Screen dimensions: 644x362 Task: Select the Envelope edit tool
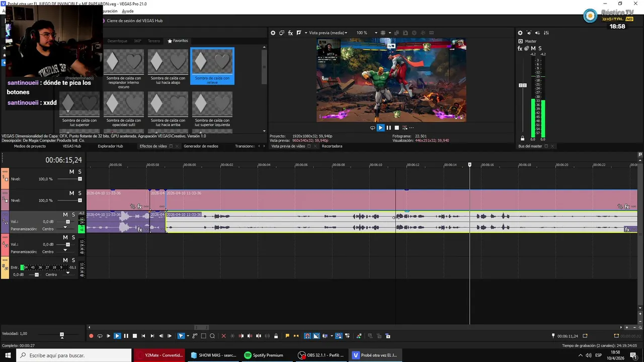[x=195, y=336]
